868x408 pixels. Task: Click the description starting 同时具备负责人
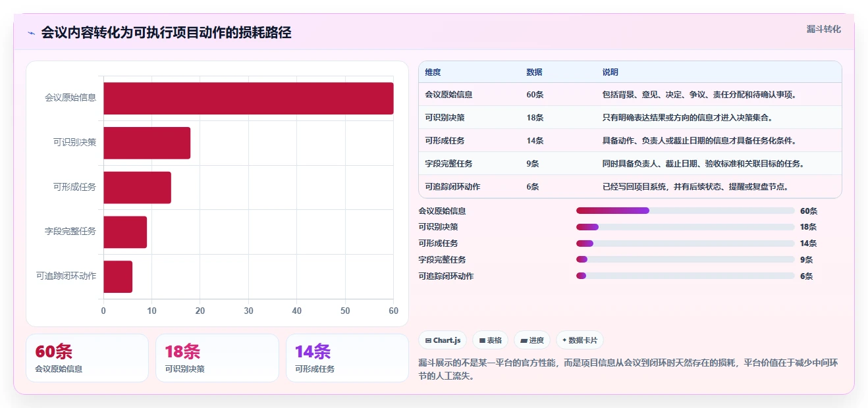(703, 164)
